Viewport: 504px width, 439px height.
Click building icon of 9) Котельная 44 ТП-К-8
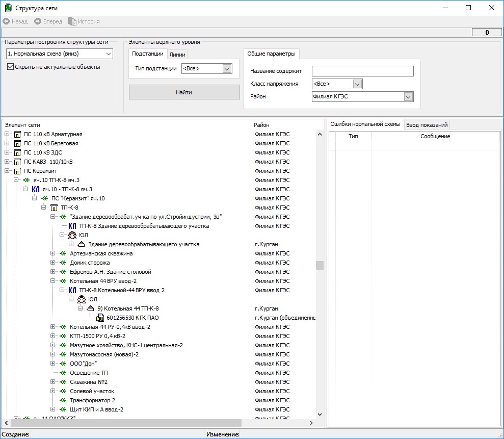click(x=91, y=308)
